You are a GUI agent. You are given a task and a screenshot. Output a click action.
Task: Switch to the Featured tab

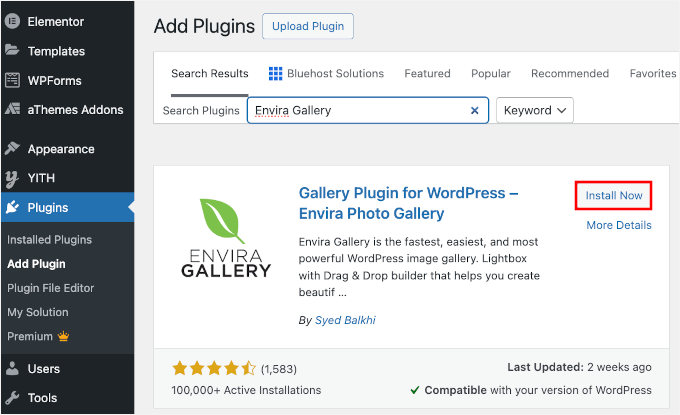click(x=427, y=73)
